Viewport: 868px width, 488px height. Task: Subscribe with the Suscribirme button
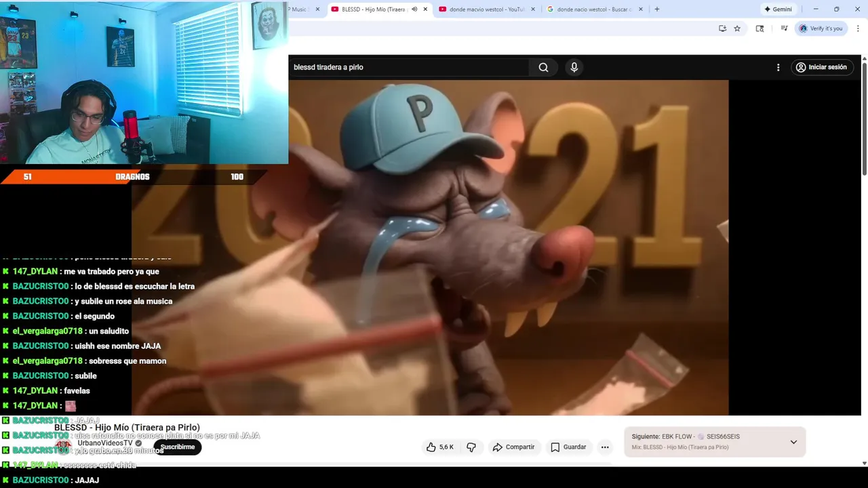[x=178, y=447]
